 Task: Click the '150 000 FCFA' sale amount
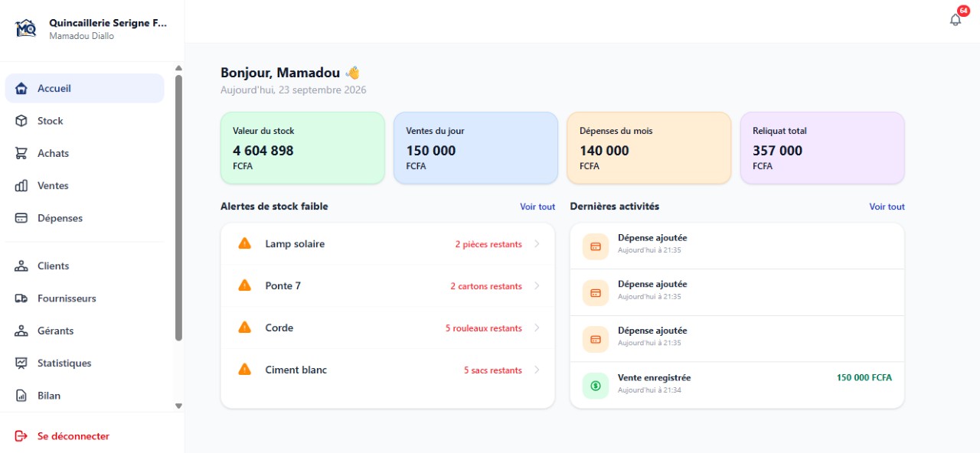[864, 378]
